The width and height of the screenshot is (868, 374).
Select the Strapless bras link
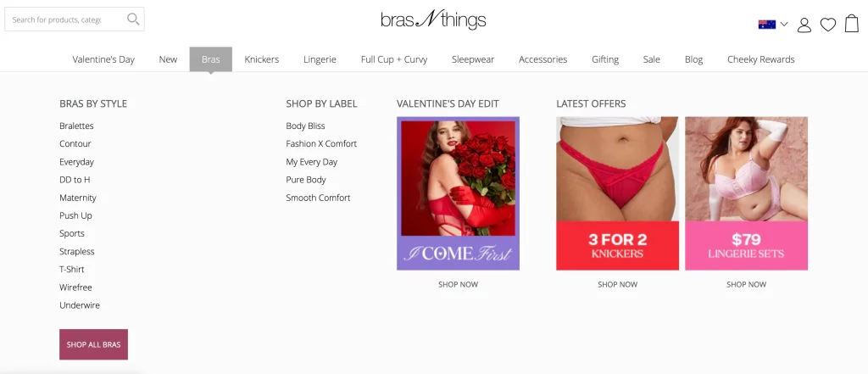pos(77,252)
